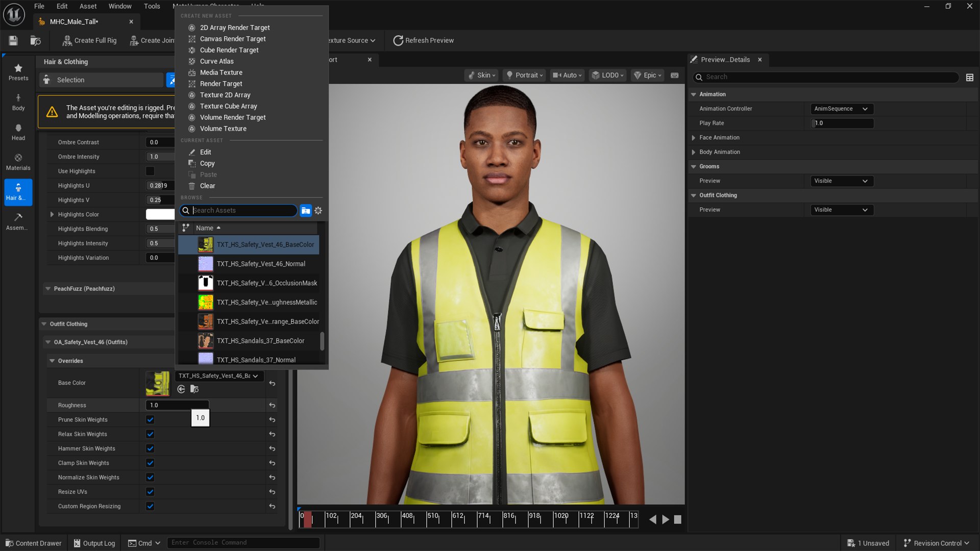Click the blue Content Browser folder icon
980x551 pixels.
pos(306,210)
